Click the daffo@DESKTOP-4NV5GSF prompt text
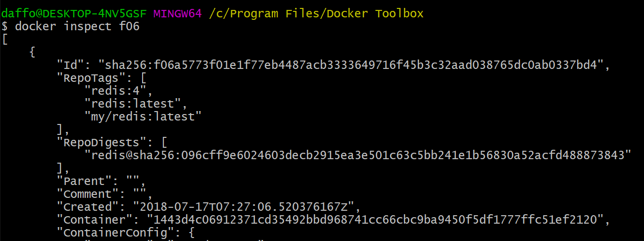This screenshot has width=644, height=241. [x=74, y=13]
